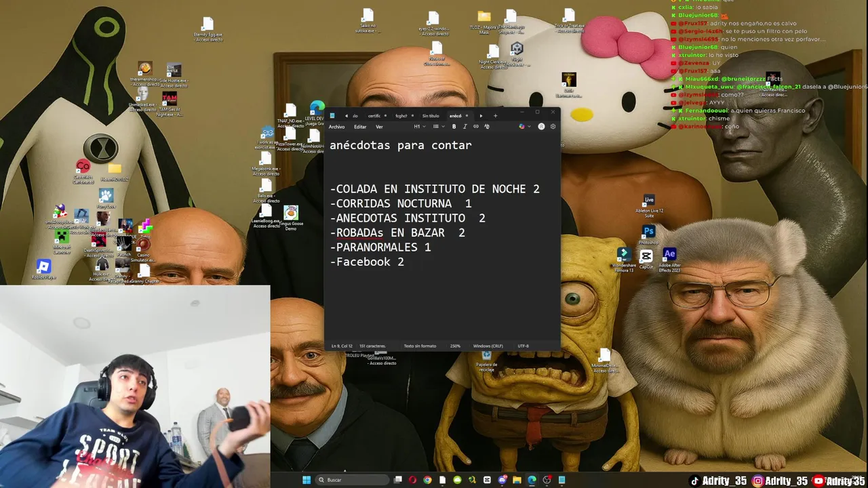Viewport: 868px width, 488px height.
Task: Click the line '-ANECDOTAS INSTITUTO 2'
Action: point(408,218)
